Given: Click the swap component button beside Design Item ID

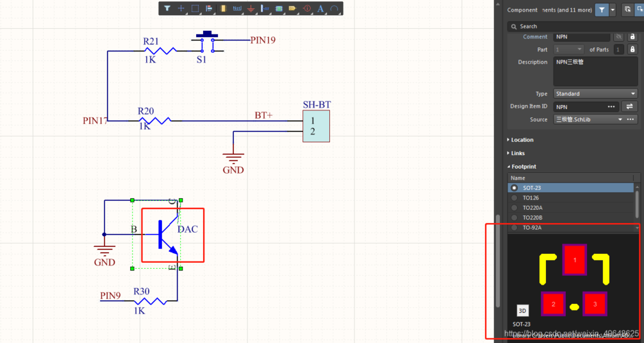Looking at the screenshot, I should tap(629, 107).
